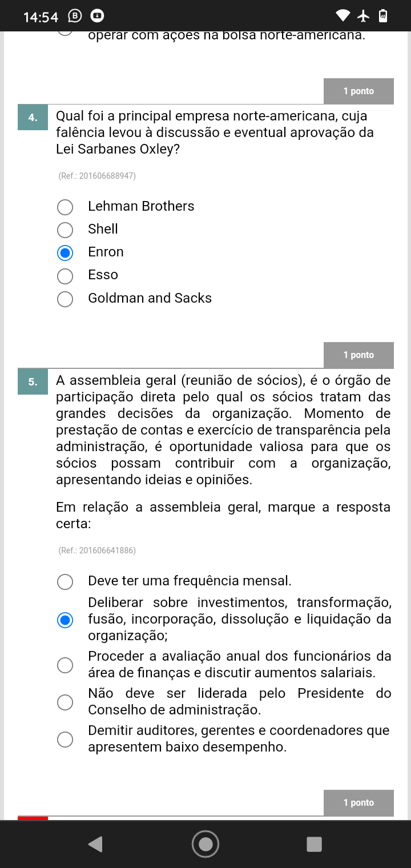Choose "Deliberar sobre investimentos" answer
The height and width of the screenshot is (868, 411).
click(x=65, y=620)
